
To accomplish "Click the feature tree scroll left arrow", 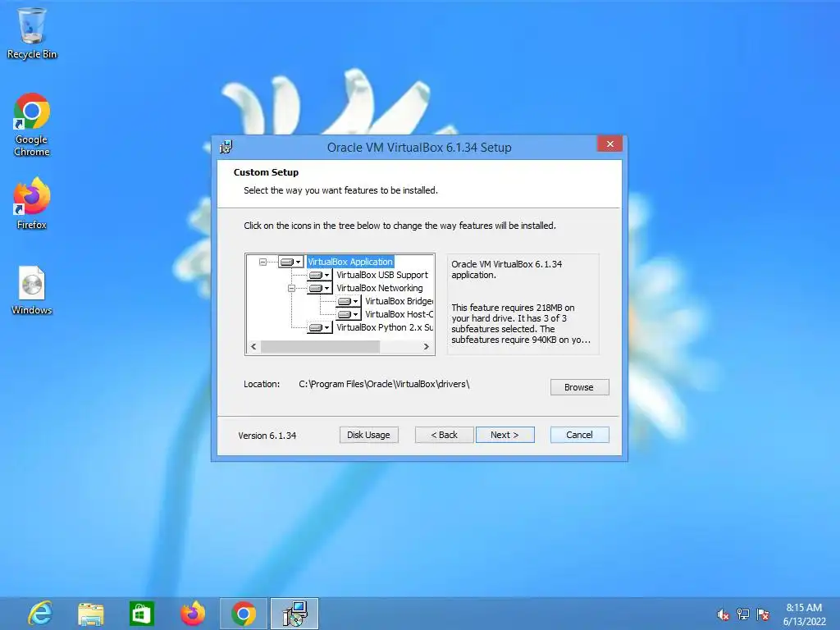I will pyautogui.click(x=253, y=347).
